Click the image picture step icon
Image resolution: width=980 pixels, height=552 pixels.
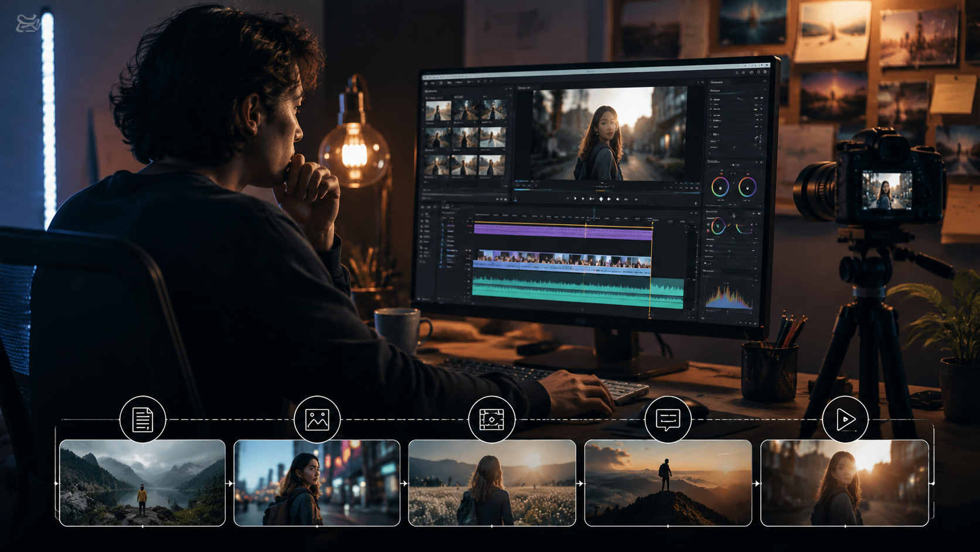coord(317,419)
